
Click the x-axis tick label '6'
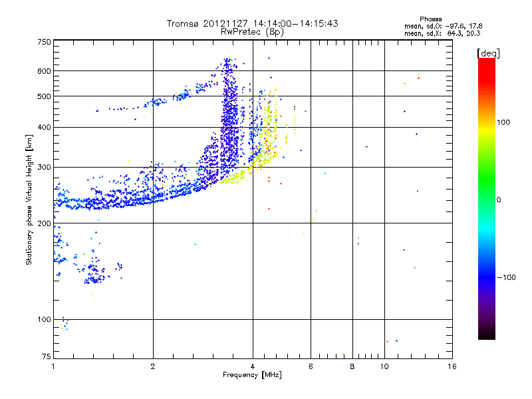(311, 366)
